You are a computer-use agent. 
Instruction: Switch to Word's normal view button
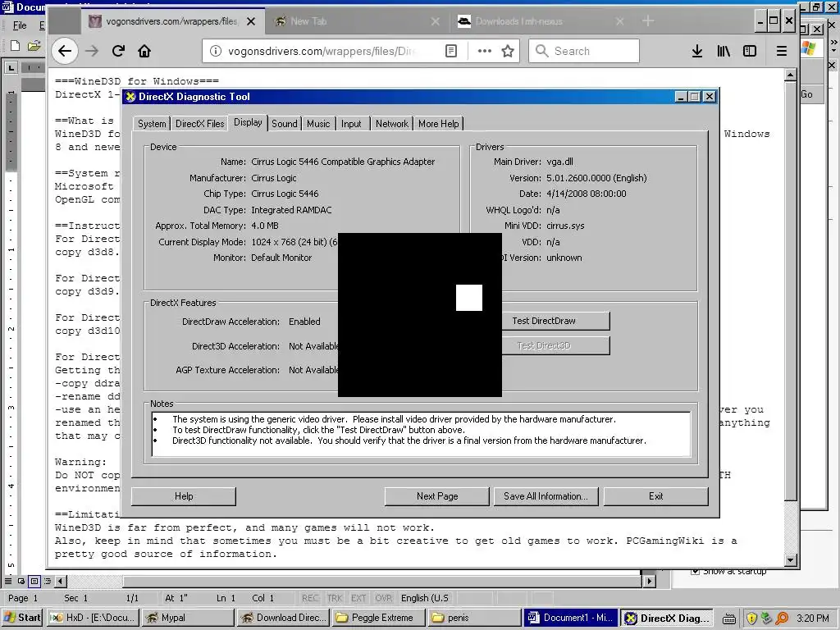tap(8, 582)
